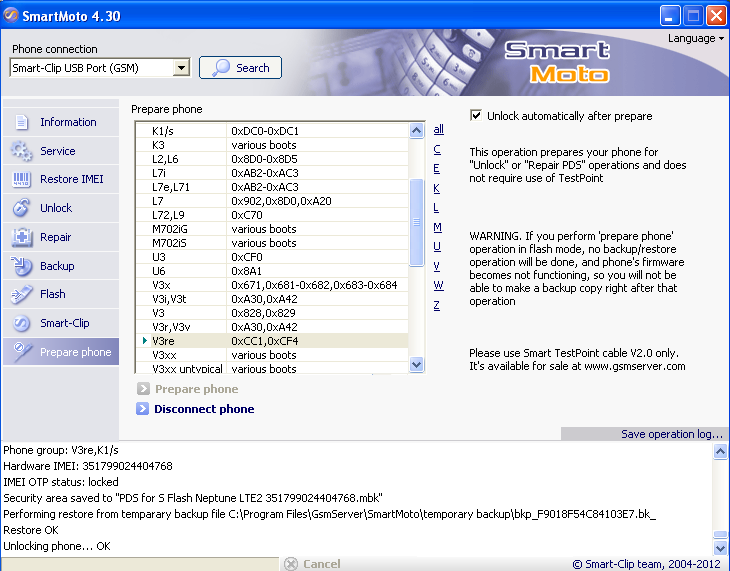Open the Smart-Clip sidebar icon
Screen dimensions: 730x571
point(21,323)
